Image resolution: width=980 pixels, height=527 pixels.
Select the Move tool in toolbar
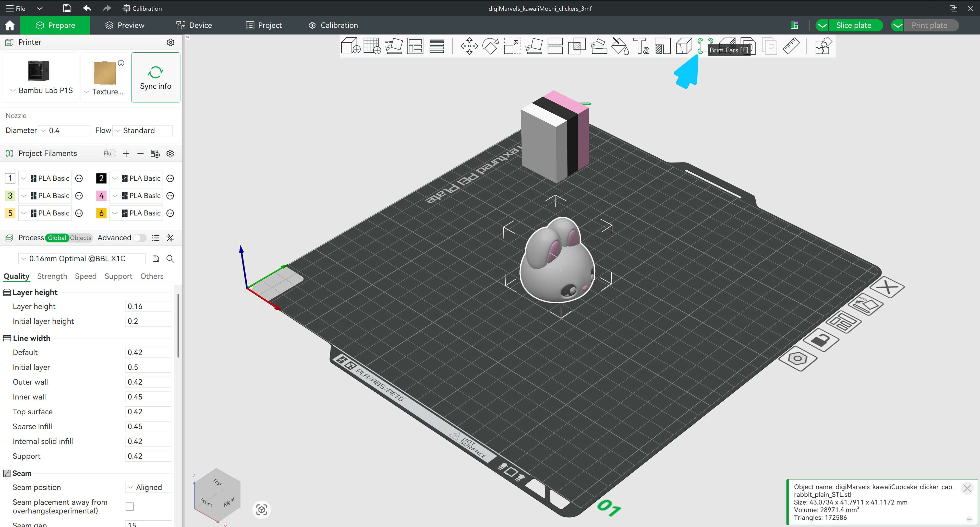click(469, 46)
